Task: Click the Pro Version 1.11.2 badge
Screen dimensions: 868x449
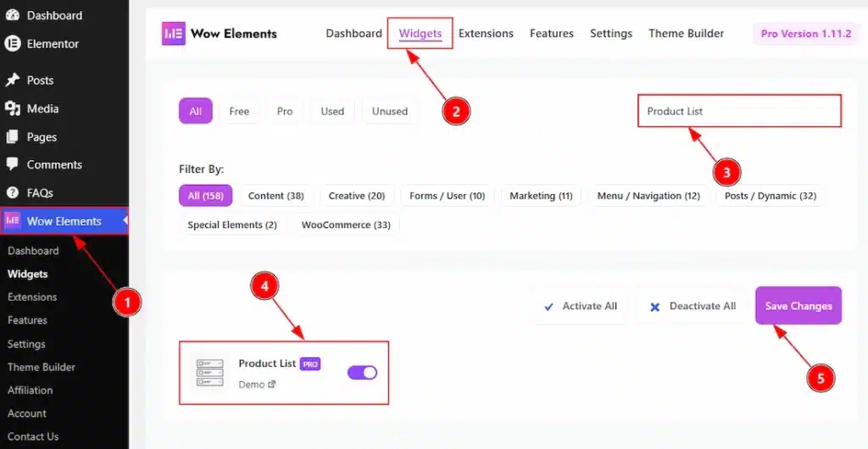Action: 805,34
